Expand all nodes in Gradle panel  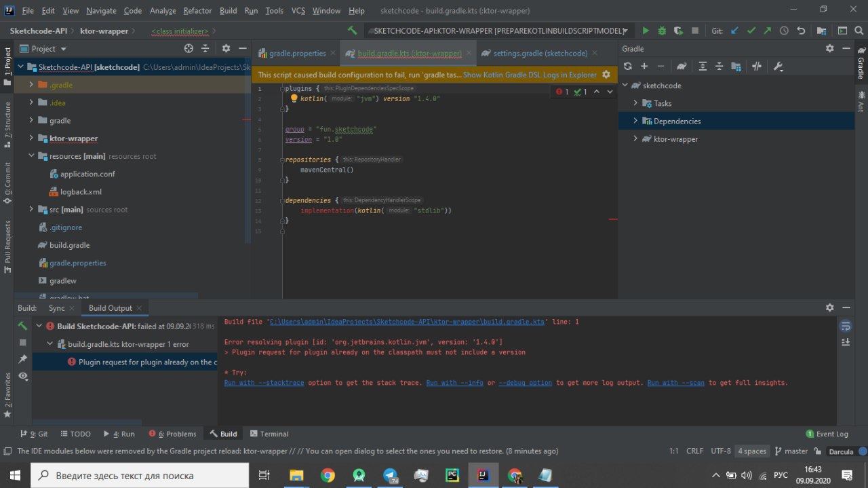pos(703,66)
